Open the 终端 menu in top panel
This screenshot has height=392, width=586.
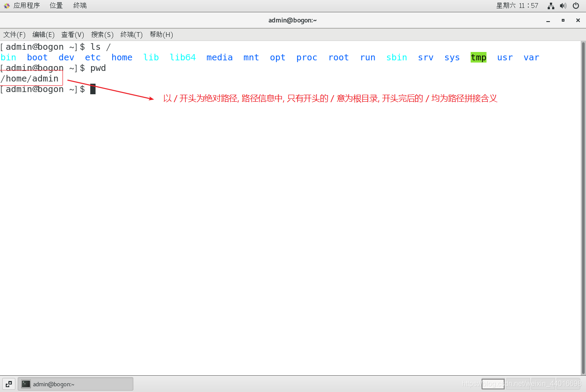coord(80,6)
